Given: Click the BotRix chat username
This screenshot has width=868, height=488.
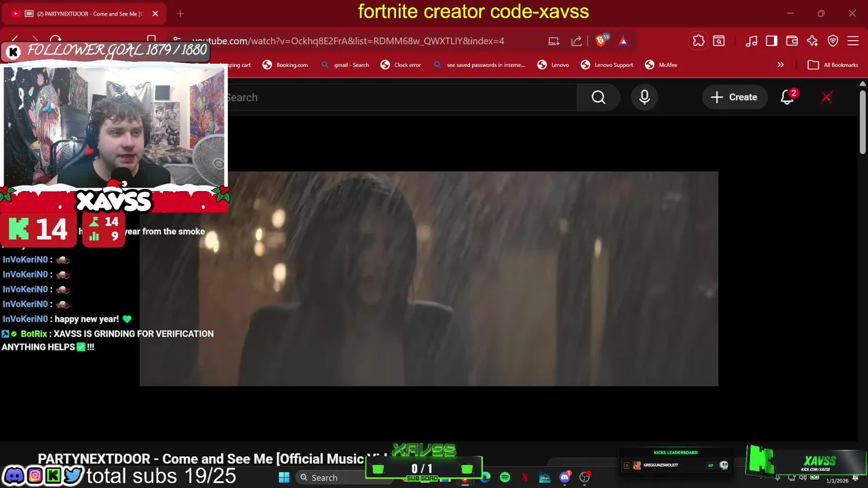Looking at the screenshot, I should click(x=34, y=334).
